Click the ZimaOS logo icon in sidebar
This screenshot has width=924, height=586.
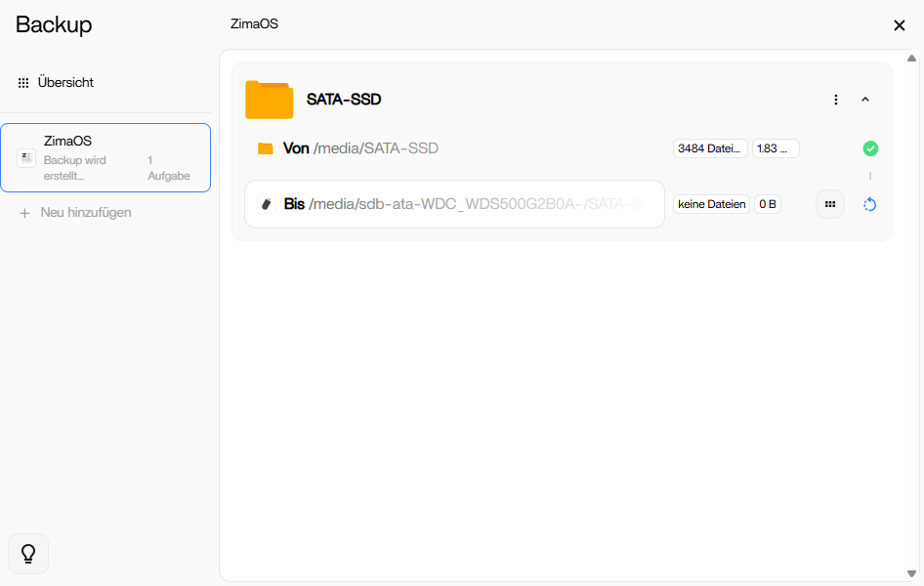(26, 158)
